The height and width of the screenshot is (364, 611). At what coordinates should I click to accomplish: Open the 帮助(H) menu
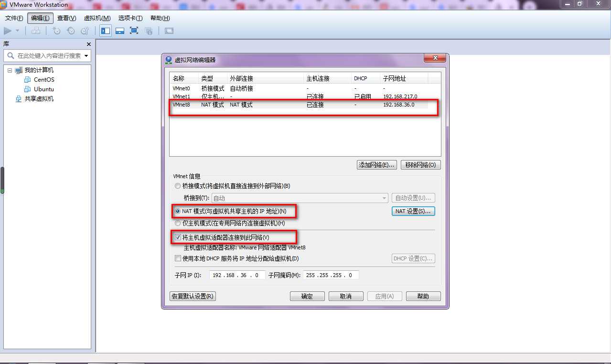160,18
